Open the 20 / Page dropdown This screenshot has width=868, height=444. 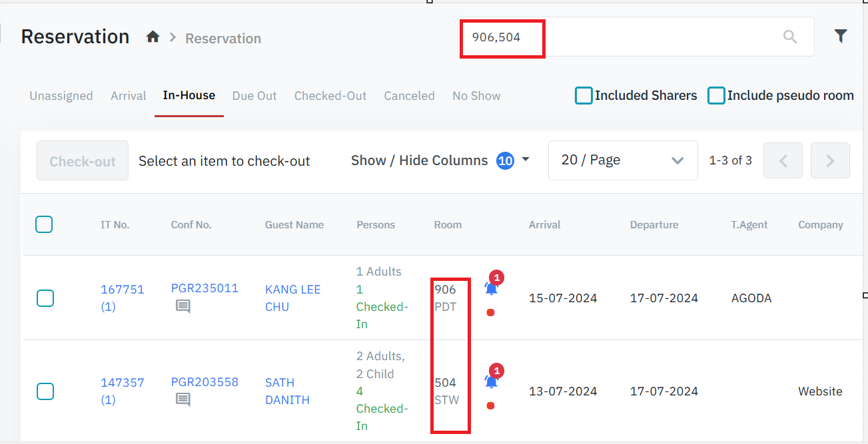tap(622, 160)
